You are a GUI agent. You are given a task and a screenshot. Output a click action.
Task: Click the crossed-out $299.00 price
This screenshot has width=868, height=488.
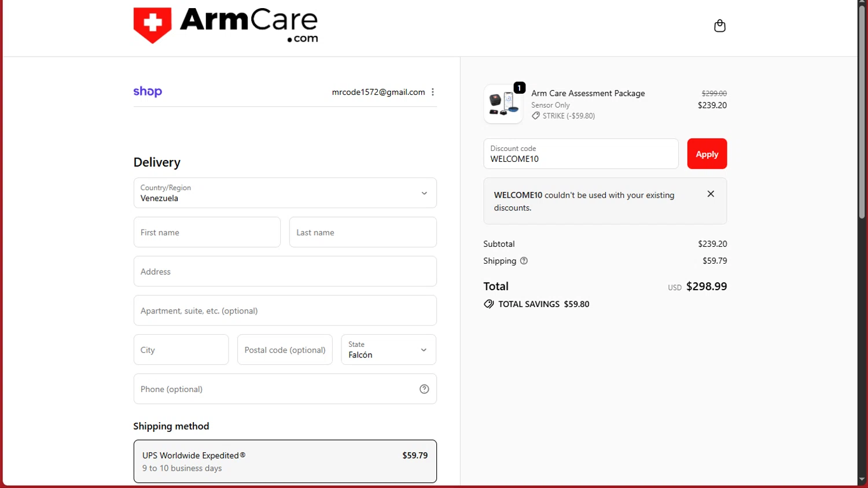714,93
